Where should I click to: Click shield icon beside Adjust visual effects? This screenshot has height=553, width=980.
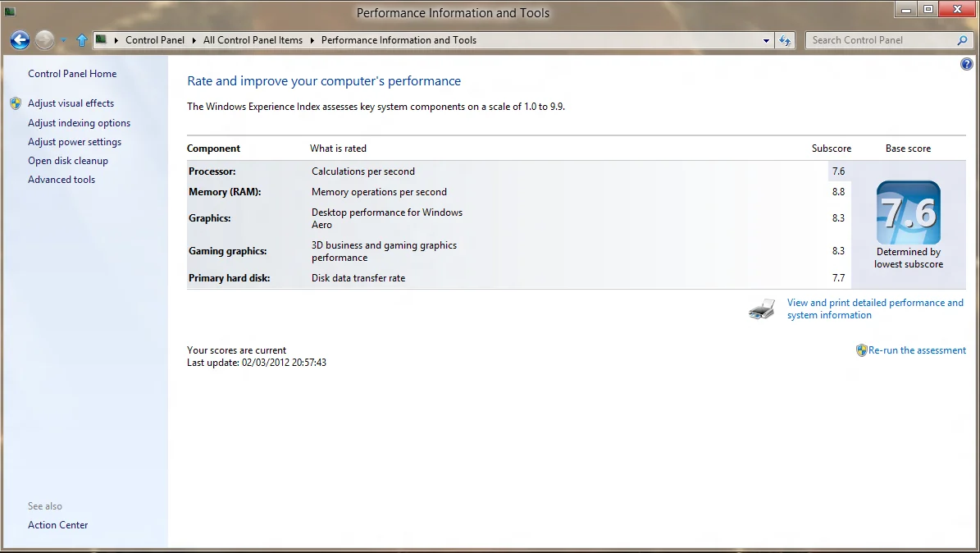[x=16, y=103]
